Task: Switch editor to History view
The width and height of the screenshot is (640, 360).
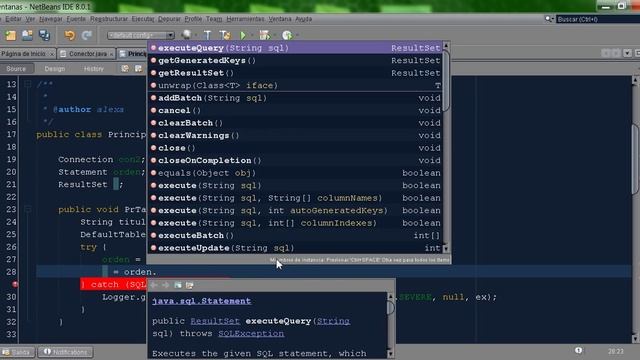Action: 93,69
